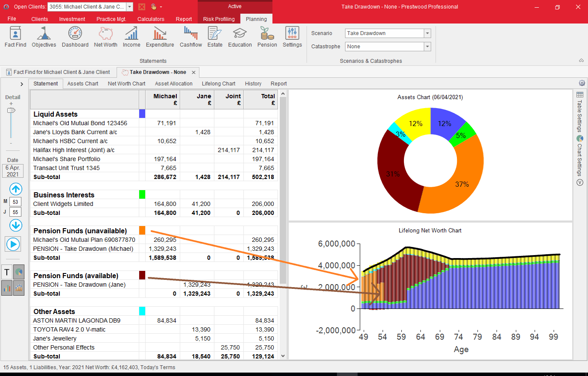This screenshot has height=376, width=588.
Task: Click the dark red Pension Funds (available) swatch
Action: [142, 275]
